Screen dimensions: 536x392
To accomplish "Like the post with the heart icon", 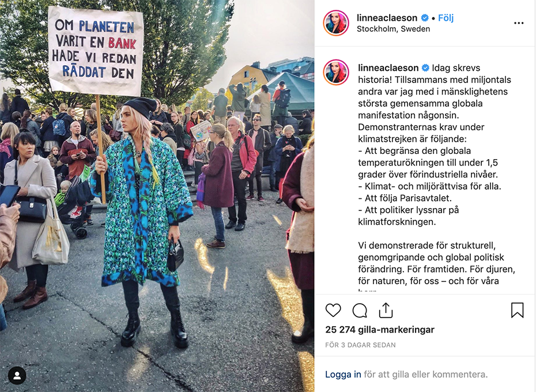I will tap(333, 310).
